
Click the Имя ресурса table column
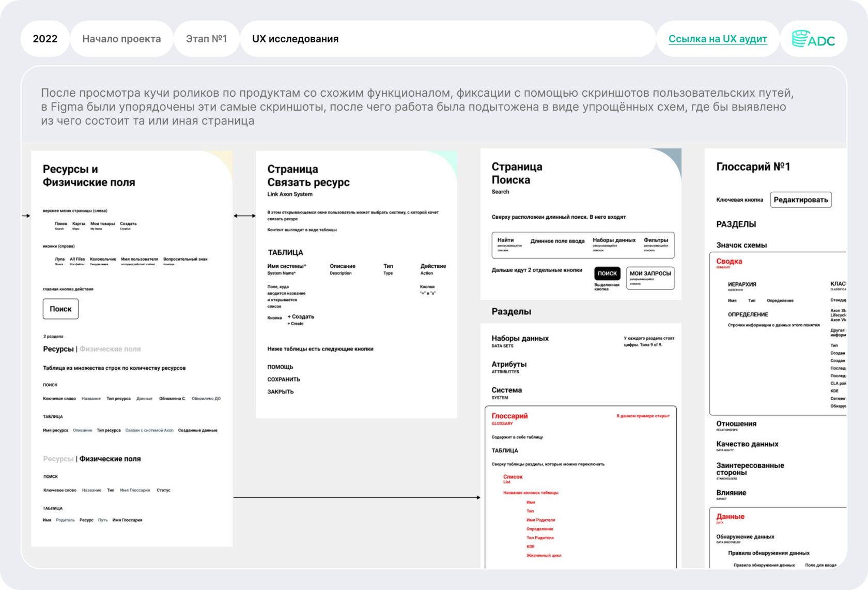pos(55,430)
